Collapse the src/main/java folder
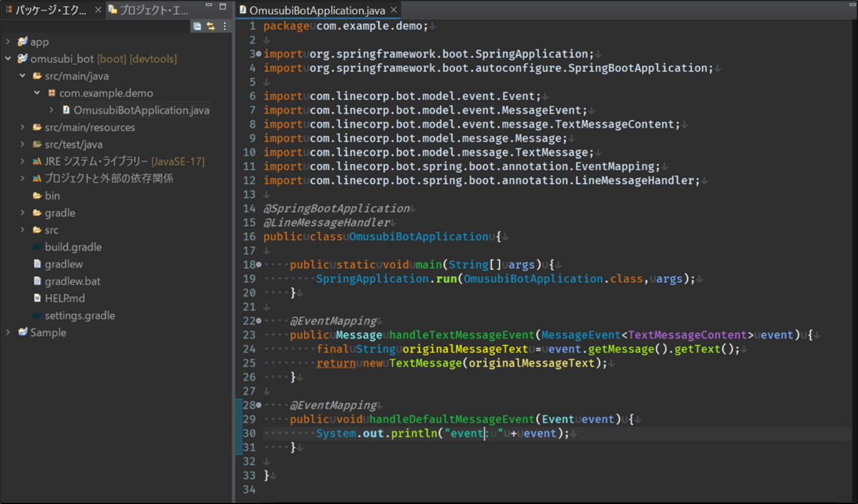 click(x=22, y=76)
